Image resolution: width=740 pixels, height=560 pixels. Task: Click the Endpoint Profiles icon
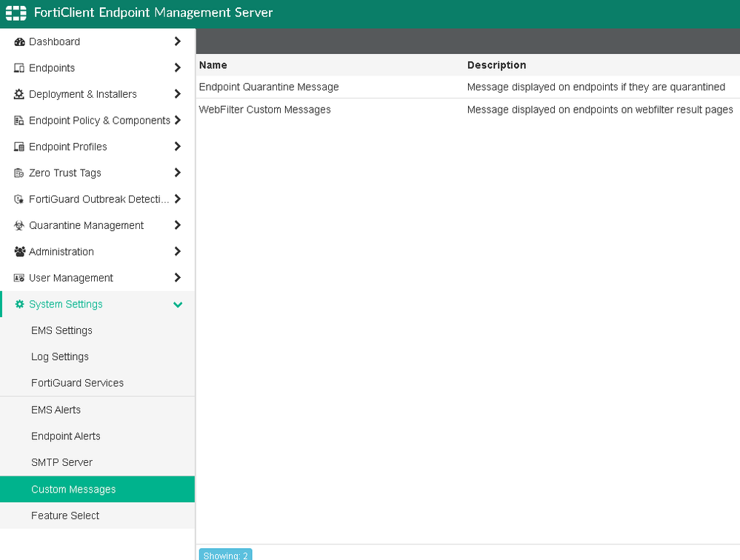pos(19,147)
